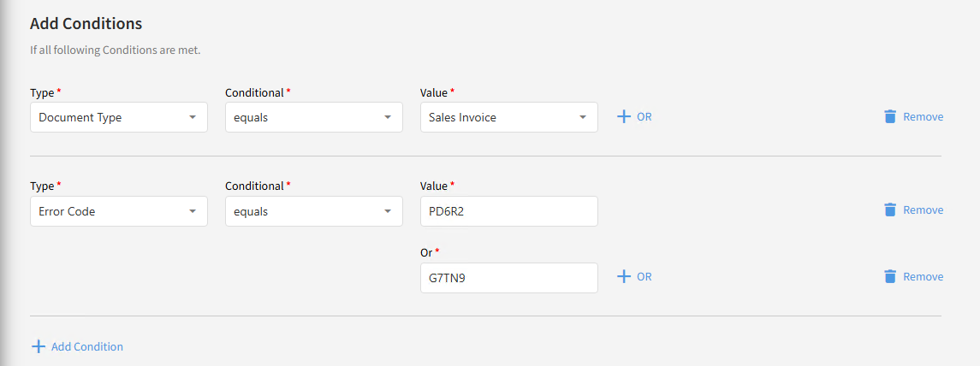Open the Conditional dropdown in the Document Type row
The width and height of the screenshot is (980, 366).
313,117
